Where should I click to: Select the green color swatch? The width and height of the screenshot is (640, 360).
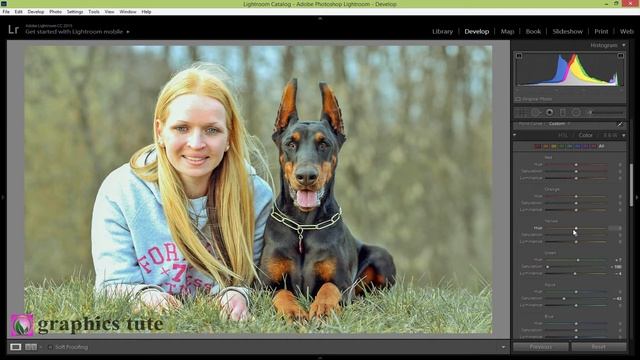562,146
